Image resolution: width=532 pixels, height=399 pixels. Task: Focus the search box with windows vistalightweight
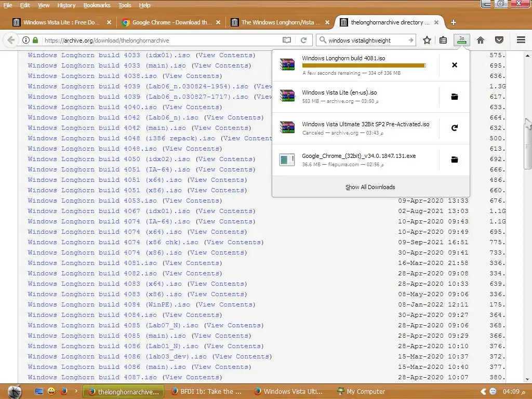coord(366,41)
